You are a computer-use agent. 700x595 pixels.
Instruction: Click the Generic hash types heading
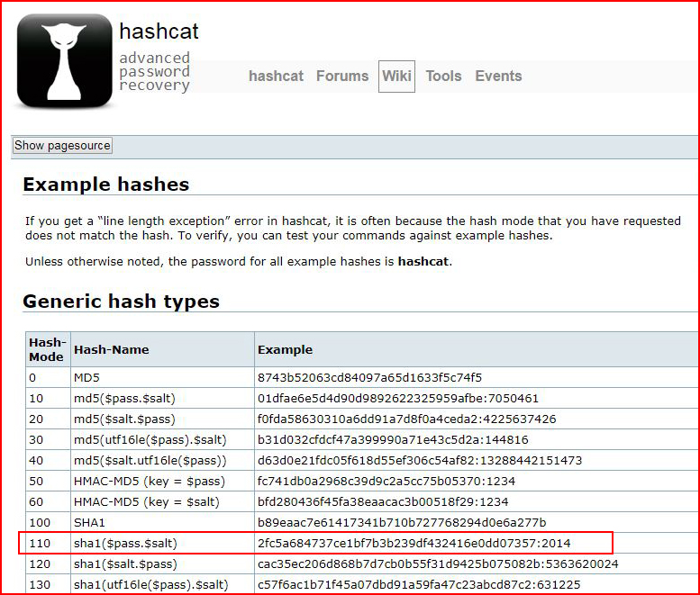122,301
